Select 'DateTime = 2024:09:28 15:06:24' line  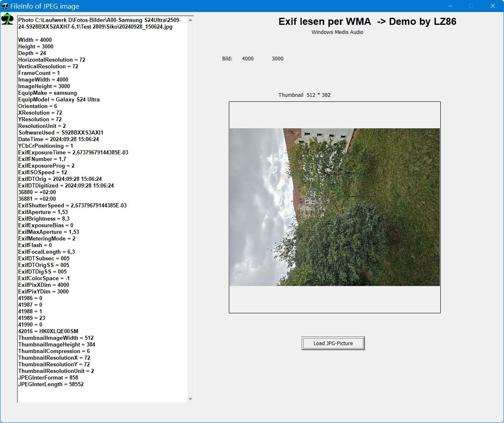(59, 139)
